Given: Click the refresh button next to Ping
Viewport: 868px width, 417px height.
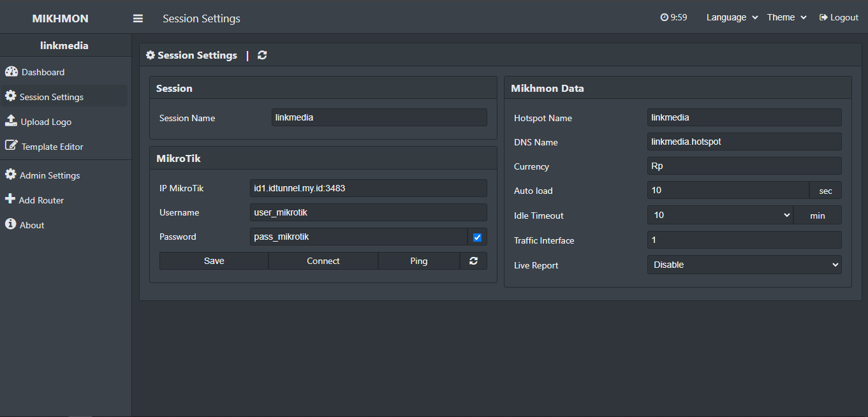Looking at the screenshot, I should coord(473,261).
